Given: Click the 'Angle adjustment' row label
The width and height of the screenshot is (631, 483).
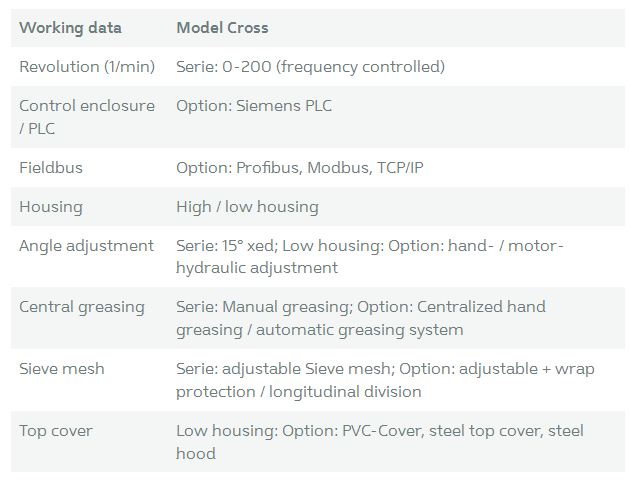Looking at the screenshot, I should (86, 246).
